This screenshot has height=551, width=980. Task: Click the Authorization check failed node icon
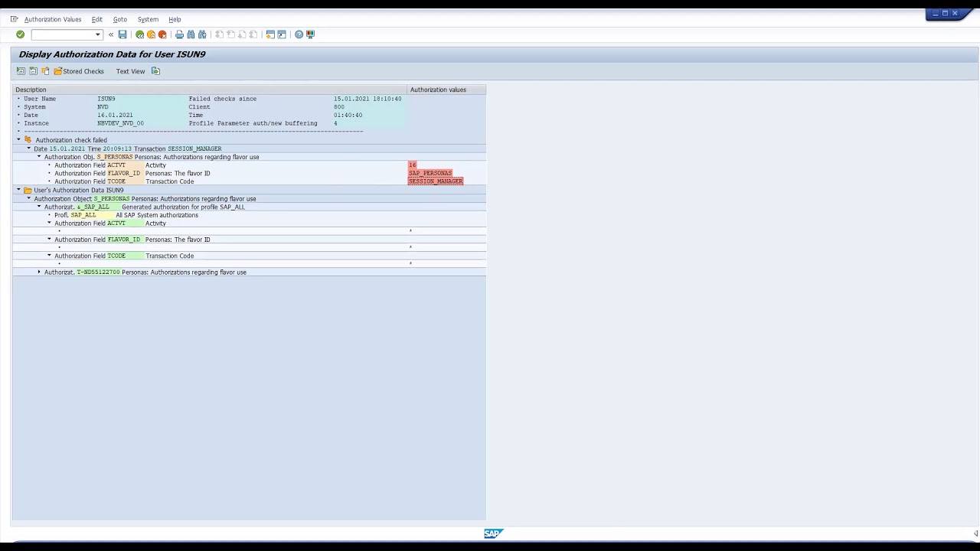pos(28,140)
